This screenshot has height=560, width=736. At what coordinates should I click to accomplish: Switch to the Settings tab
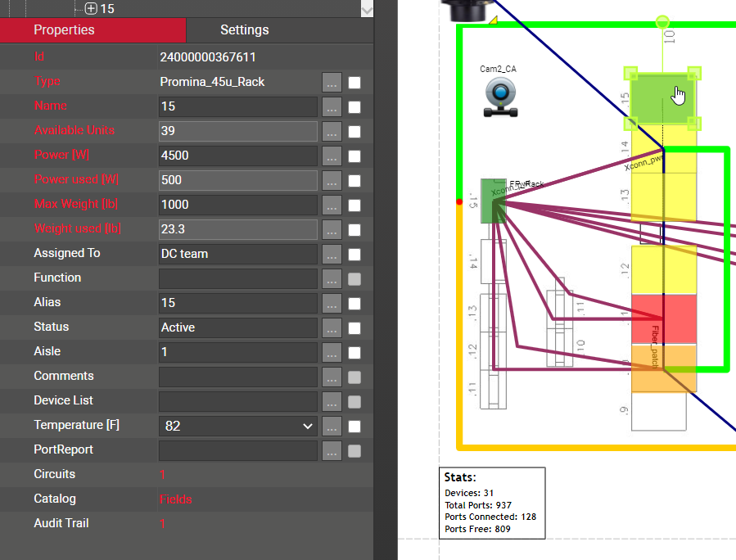click(x=244, y=30)
